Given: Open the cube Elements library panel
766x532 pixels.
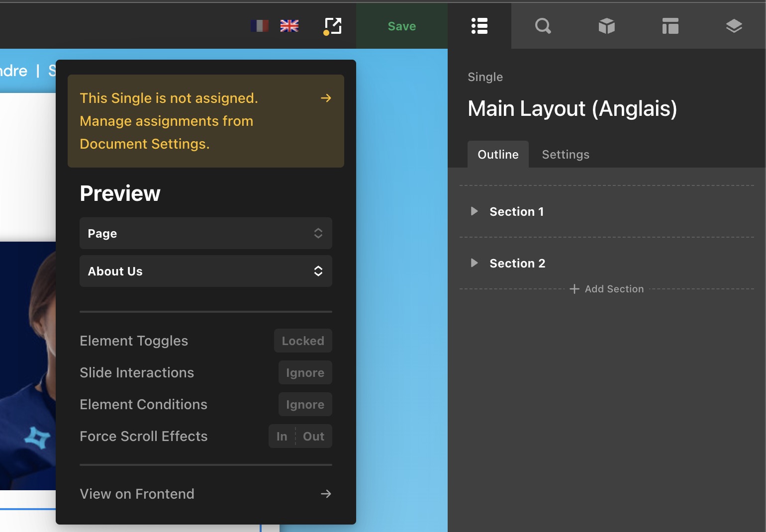Looking at the screenshot, I should (606, 26).
